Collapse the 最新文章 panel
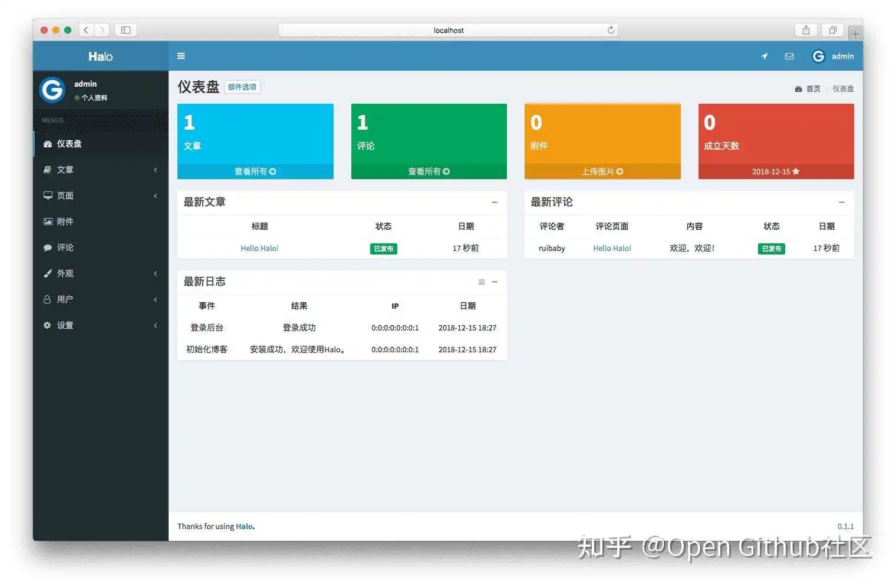The height and width of the screenshot is (588, 896). click(x=495, y=202)
